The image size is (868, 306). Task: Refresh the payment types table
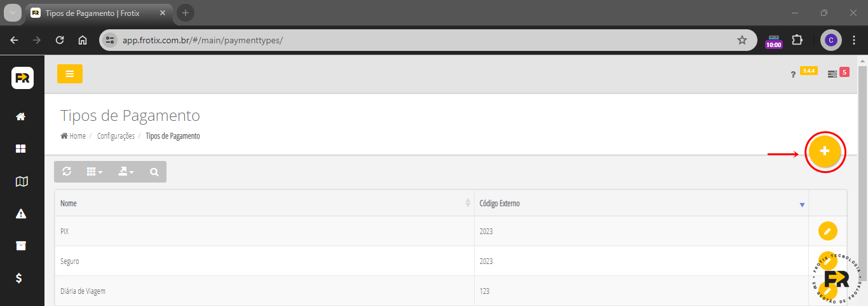[x=67, y=172]
